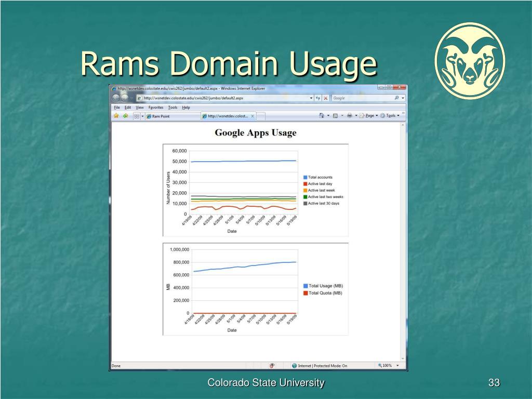
Task: Click the RSS Feeds icon
Action: coord(336,116)
